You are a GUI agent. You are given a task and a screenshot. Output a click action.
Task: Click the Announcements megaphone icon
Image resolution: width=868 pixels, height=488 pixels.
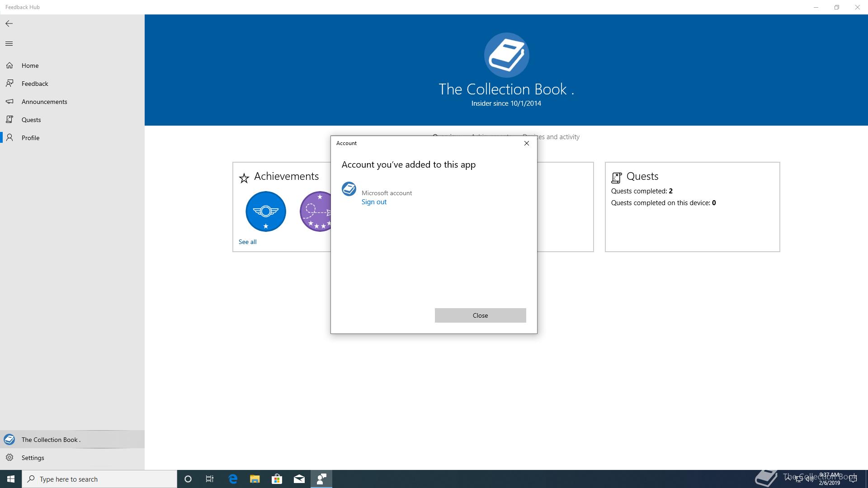point(9,102)
